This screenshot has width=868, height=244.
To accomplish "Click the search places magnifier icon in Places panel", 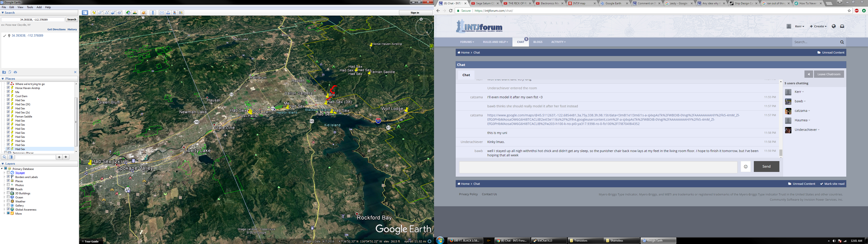I will click(x=4, y=157).
